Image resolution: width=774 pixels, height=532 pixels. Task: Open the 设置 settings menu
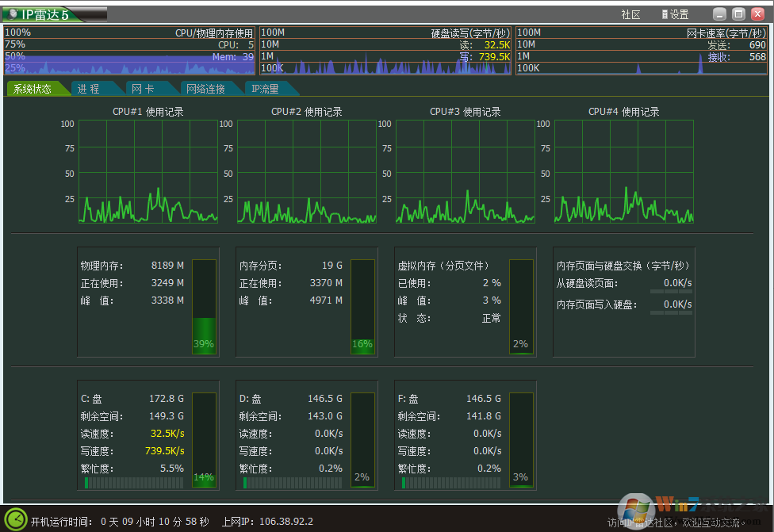(675, 14)
